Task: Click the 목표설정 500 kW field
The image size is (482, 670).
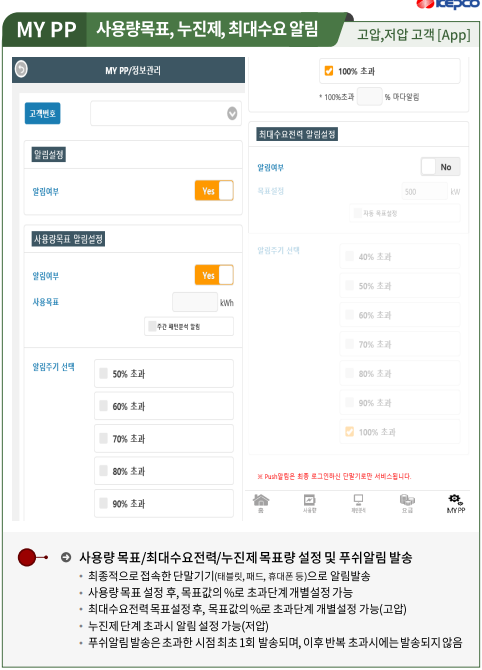Action: [424, 192]
